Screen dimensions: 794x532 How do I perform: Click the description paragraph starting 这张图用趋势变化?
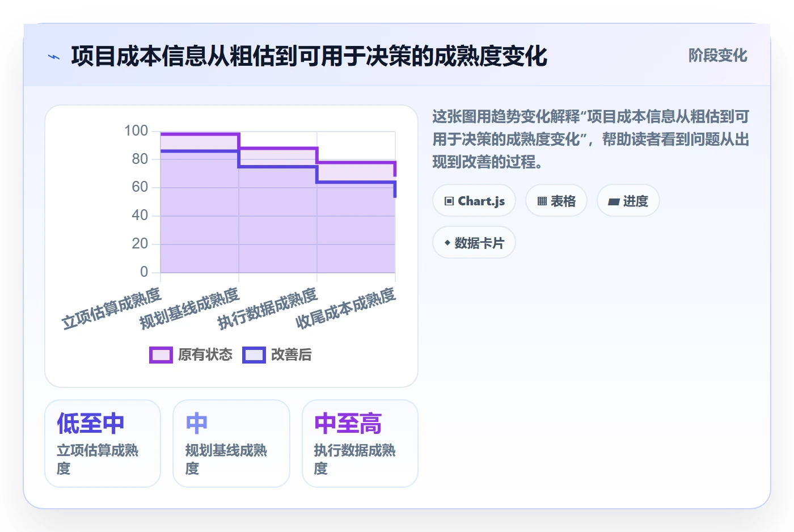point(591,140)
